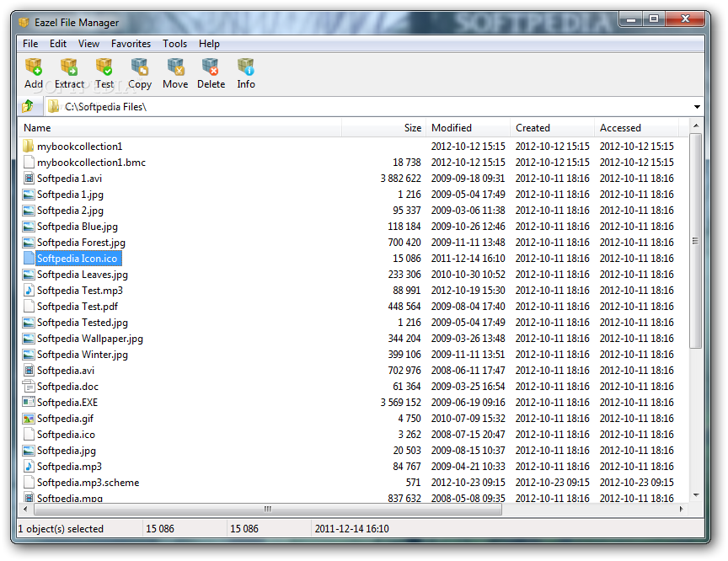Select the file Softpedia.ico

click(66, 435)
